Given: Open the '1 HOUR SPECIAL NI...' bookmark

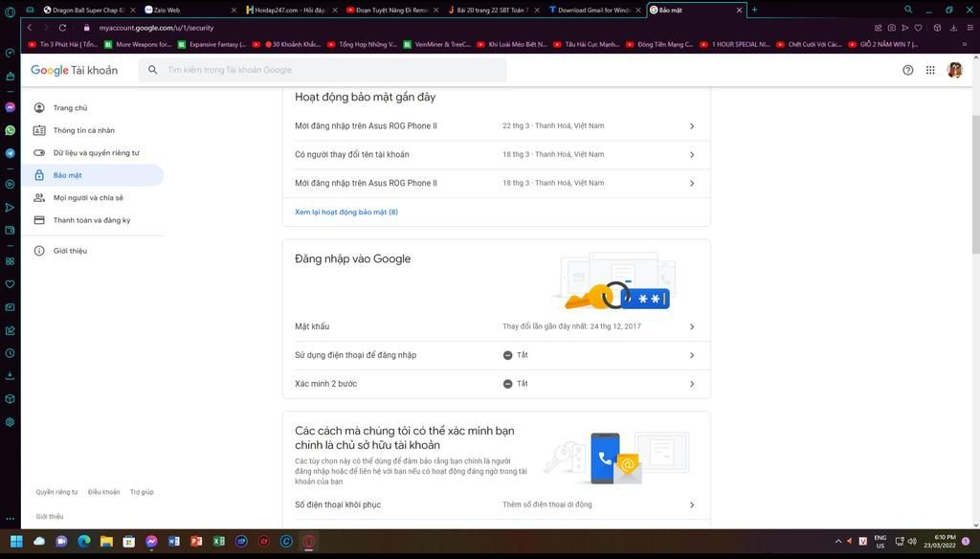Looking at the screenshot, I should [735, 44].
